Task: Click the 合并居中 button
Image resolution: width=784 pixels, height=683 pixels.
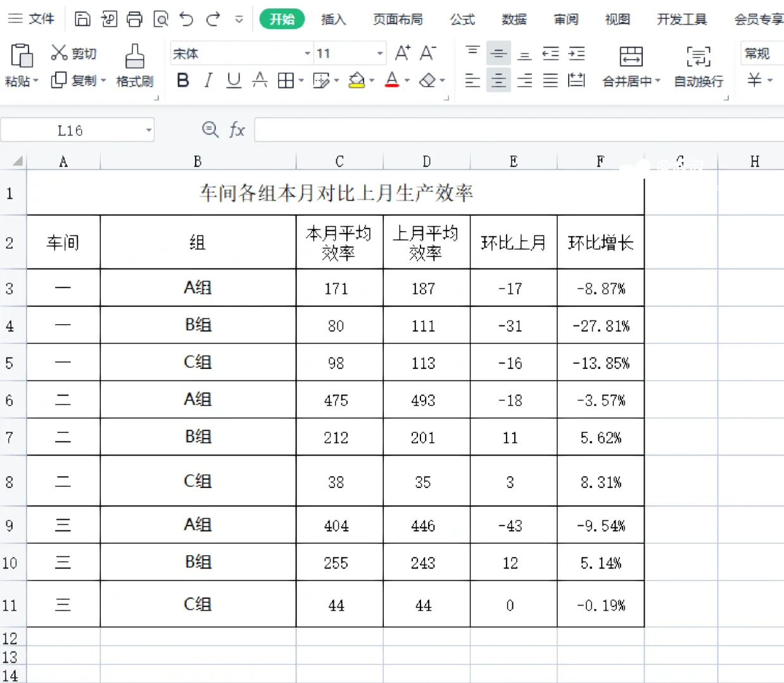Action: coord(631,66)
